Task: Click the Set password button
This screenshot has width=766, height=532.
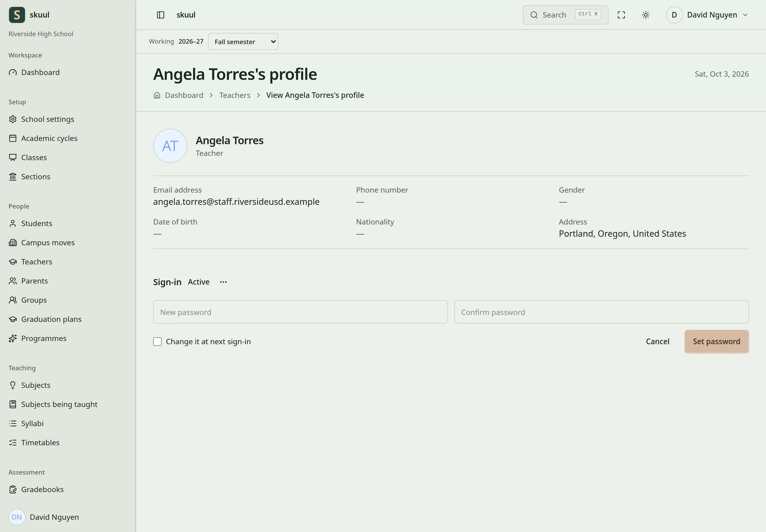Action: (717, 341)
